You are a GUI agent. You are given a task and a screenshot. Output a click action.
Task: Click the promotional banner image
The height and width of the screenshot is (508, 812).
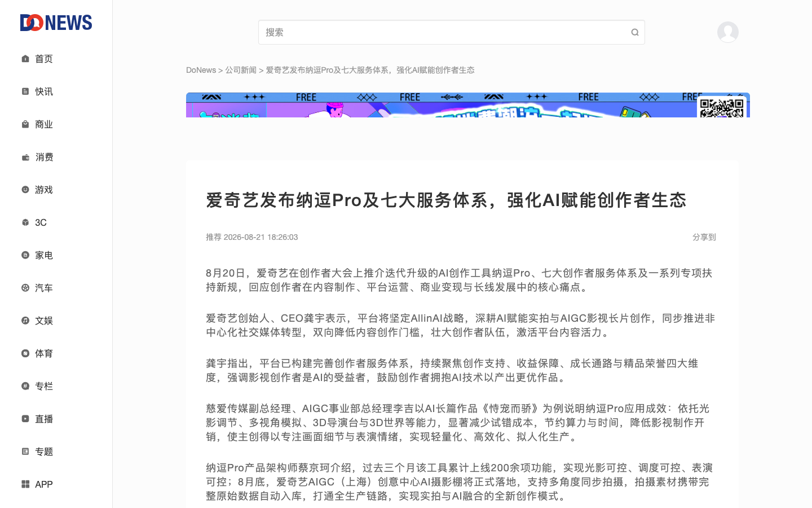pyautogui.click(x=468, y=105)
